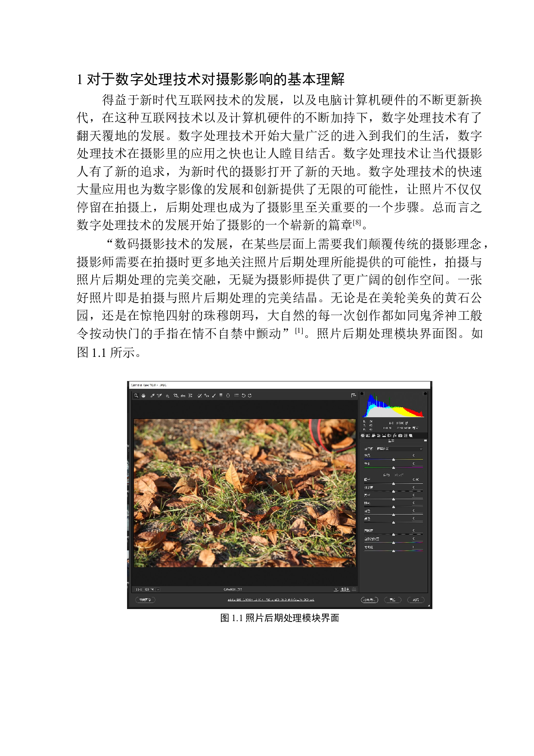Open the Basic panel flyout menu

(x=425, y=440)
